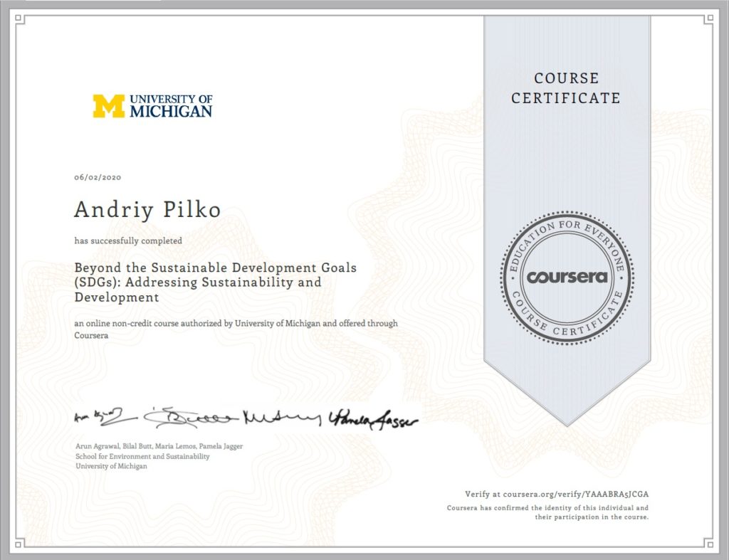The height and width of the screenshot is (560, 729).
Task: Click 'School for Environment and Sustainability' text
Action: [x=142, y=456]
